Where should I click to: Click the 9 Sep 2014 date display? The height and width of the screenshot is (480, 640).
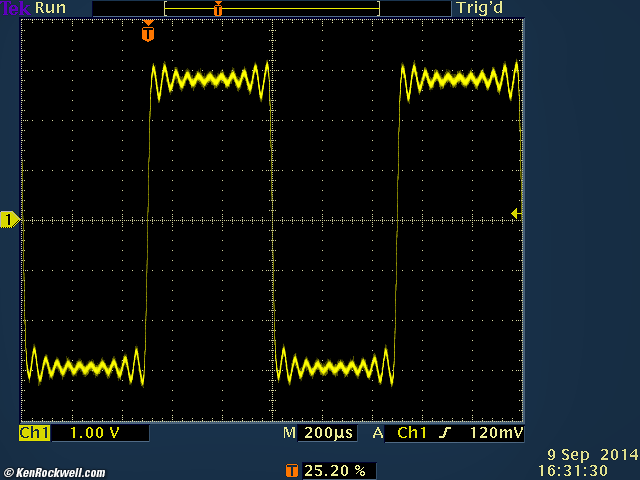click(x=593, y=454)
